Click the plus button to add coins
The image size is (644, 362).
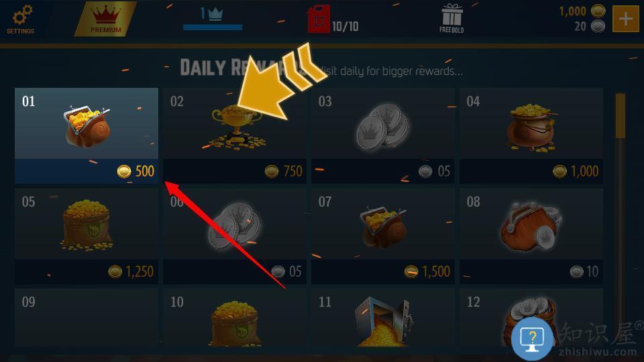(625, 19)
